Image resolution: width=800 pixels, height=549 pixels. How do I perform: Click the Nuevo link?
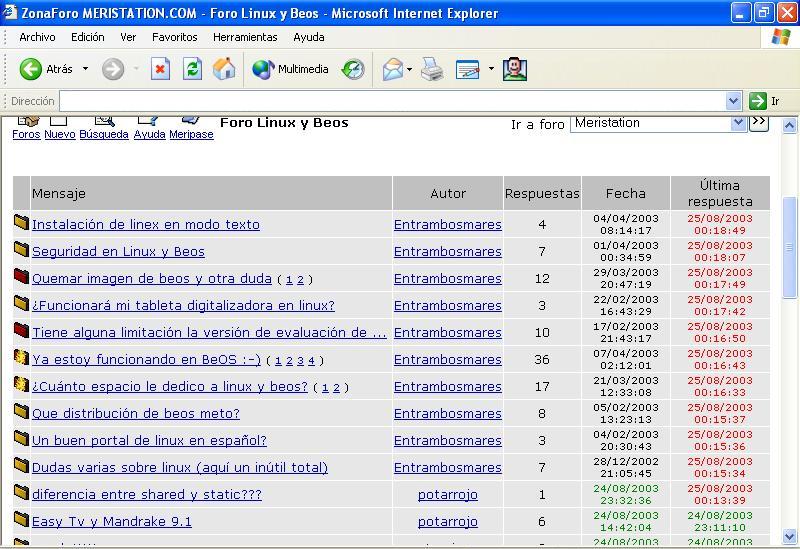click(x=60, y=134)
